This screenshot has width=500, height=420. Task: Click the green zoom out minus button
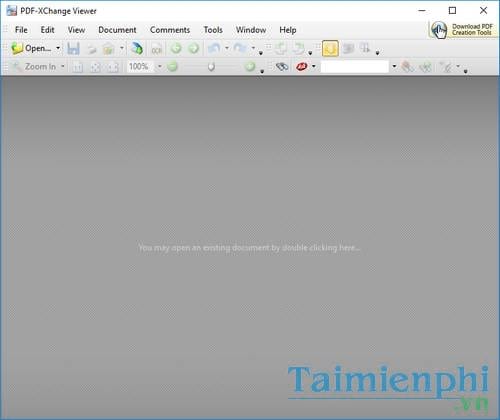coord(172,67)
